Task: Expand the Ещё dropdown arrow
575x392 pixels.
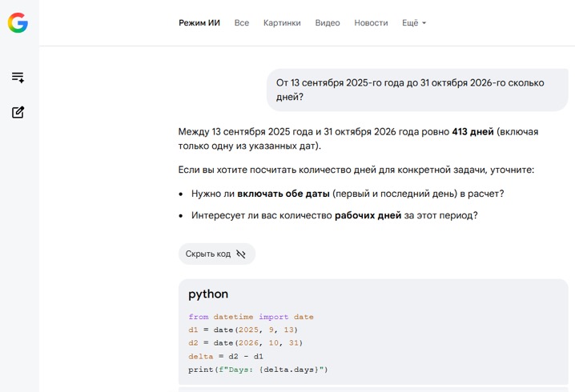Action: tap(424, 23)
